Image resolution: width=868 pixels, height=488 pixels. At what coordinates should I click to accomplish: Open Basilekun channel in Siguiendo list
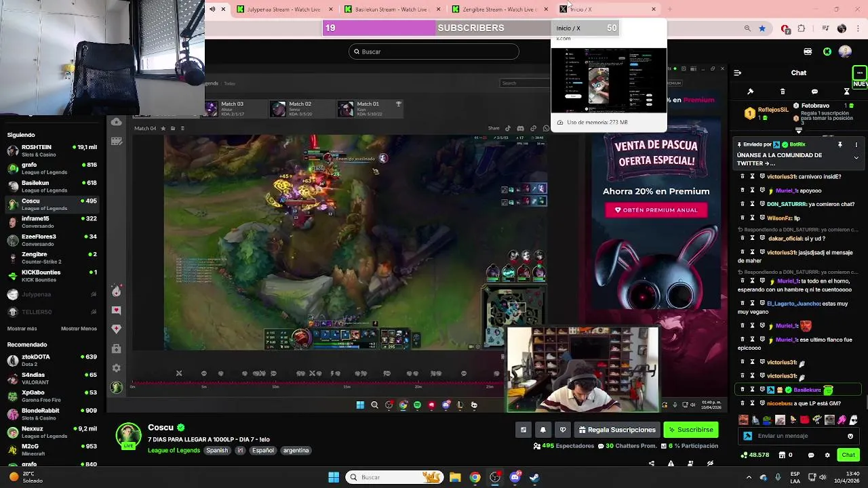pyautogui.click(x=52, y=186)
